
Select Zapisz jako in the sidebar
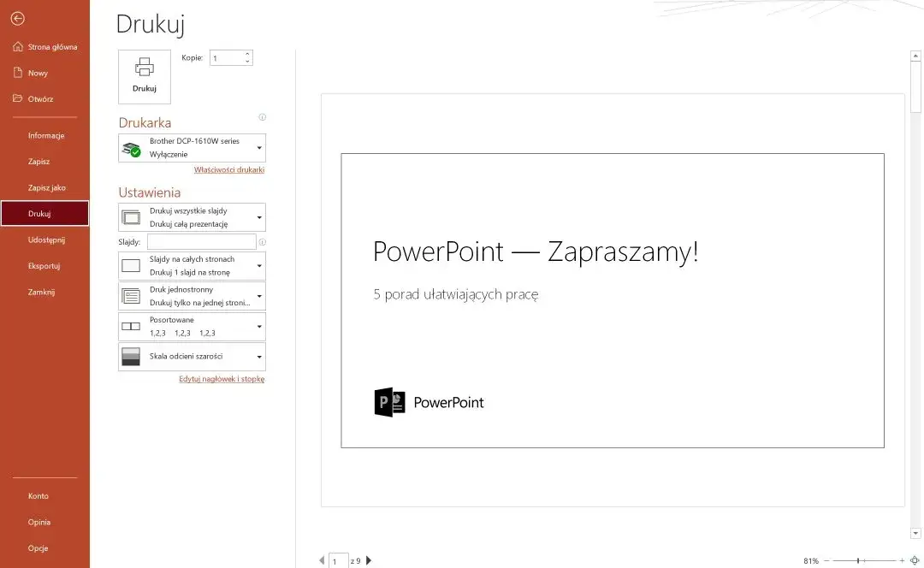[45, 187]
